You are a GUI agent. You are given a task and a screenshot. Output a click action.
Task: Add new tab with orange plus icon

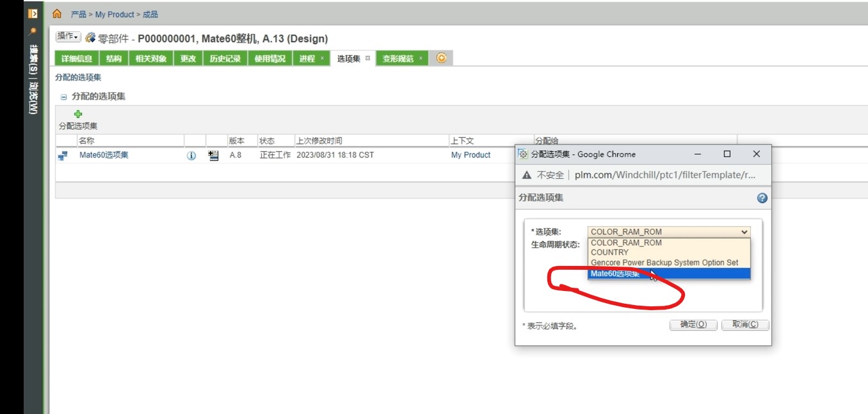[441, 58]
